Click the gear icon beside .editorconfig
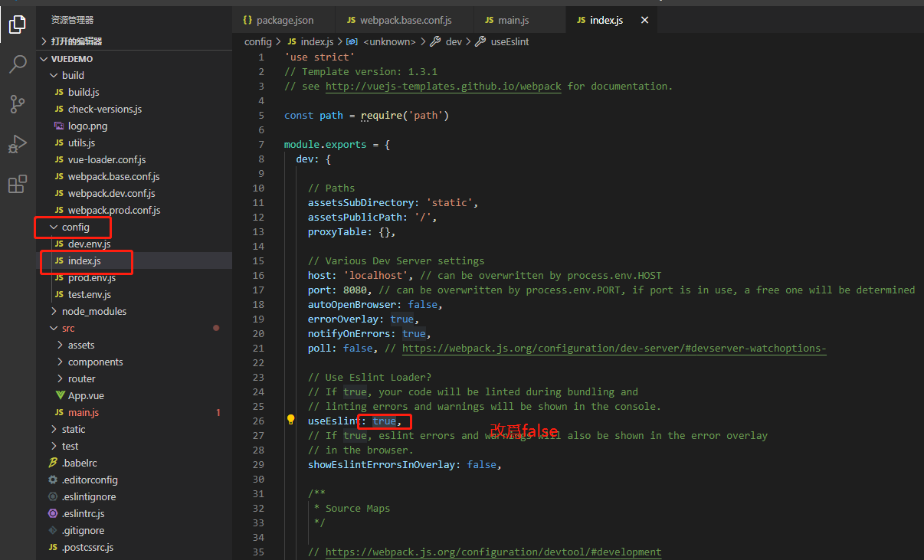This screenshot has width=924, height=560. (53, 480)
